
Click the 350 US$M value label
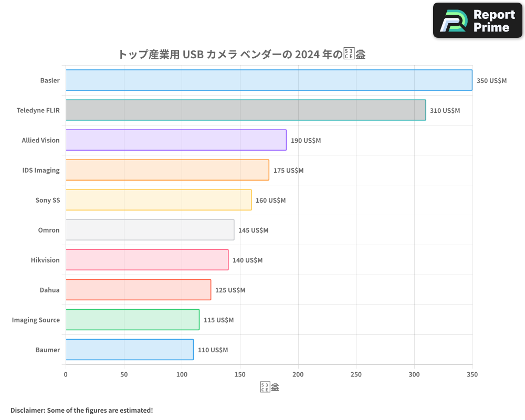pyautogui.click(x=492, y=80)
